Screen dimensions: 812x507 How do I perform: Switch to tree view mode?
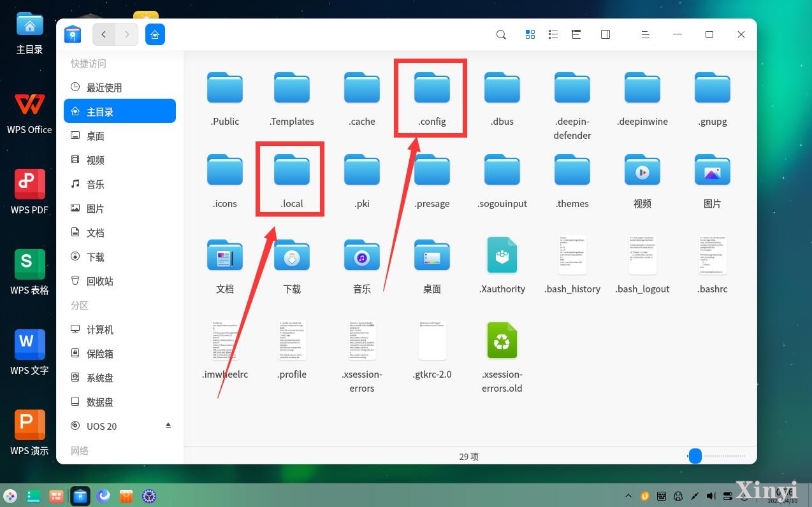tap(576, 34)
